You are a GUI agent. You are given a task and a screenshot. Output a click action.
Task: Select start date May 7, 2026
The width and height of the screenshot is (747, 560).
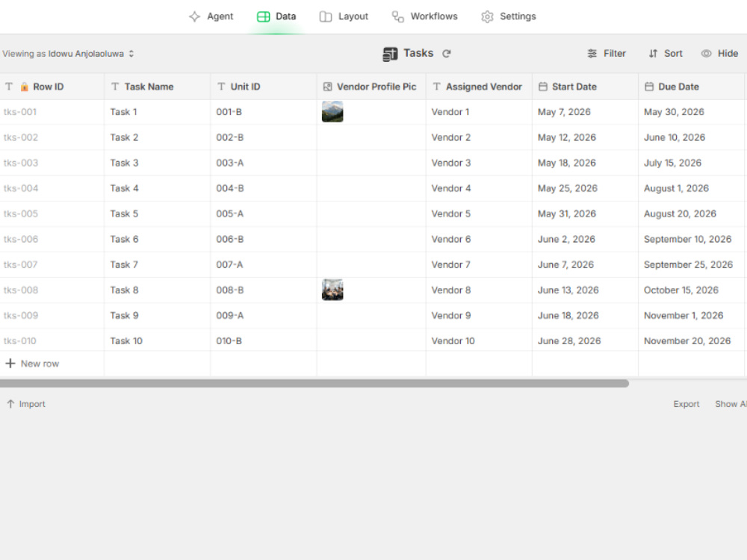click(x=586, y=112)
